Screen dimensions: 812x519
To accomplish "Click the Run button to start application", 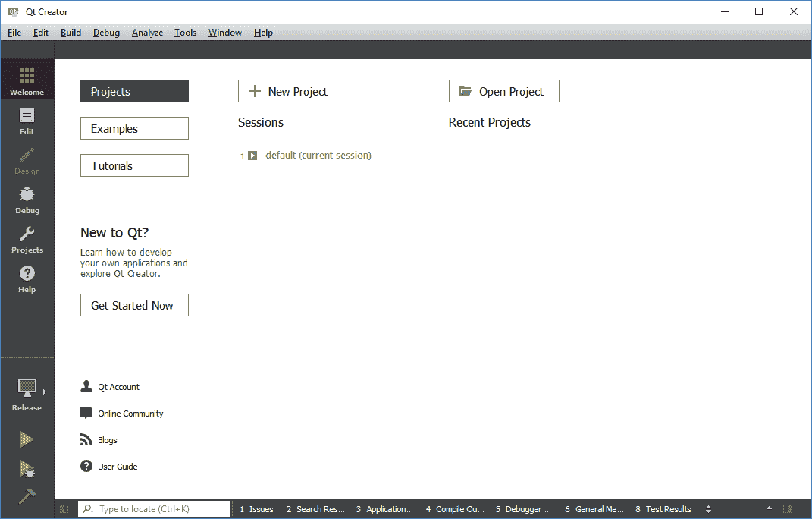I will [x=27, y=439].
